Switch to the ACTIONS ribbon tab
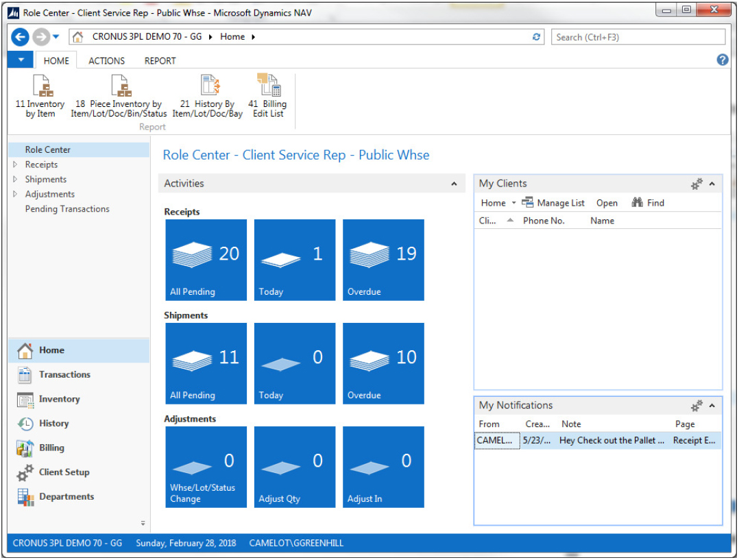 pos(106,60)
